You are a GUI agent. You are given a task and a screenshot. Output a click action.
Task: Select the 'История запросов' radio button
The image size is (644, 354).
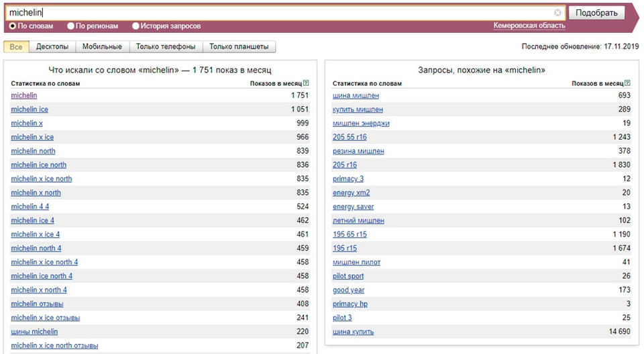(136, 26)
